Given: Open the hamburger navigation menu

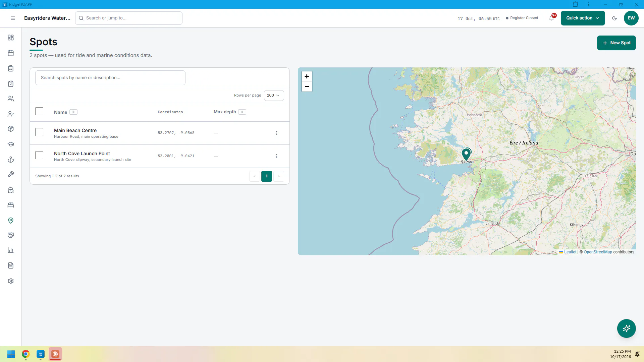Looking at the screenshot, I should (13, 18).
